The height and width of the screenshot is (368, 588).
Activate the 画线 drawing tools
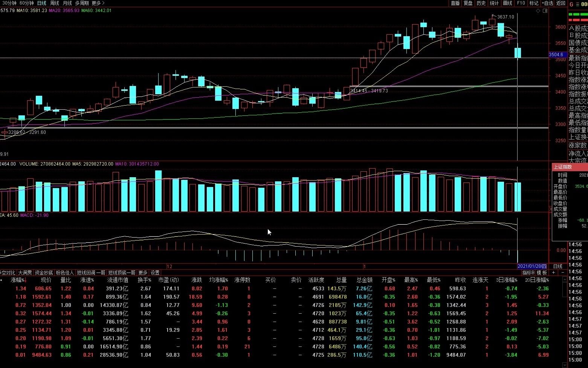[507, 3]
